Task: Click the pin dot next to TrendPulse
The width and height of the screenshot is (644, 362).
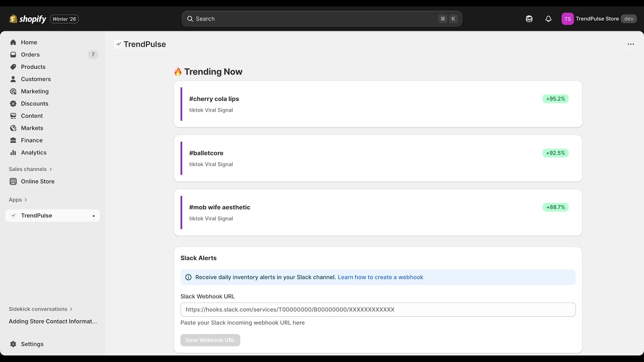Action: 94,216
